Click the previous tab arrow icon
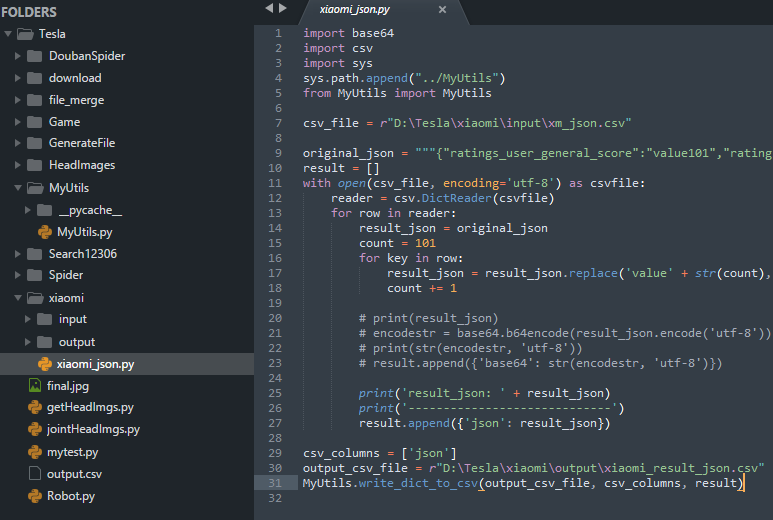773x520 pixels. [268, 9]
